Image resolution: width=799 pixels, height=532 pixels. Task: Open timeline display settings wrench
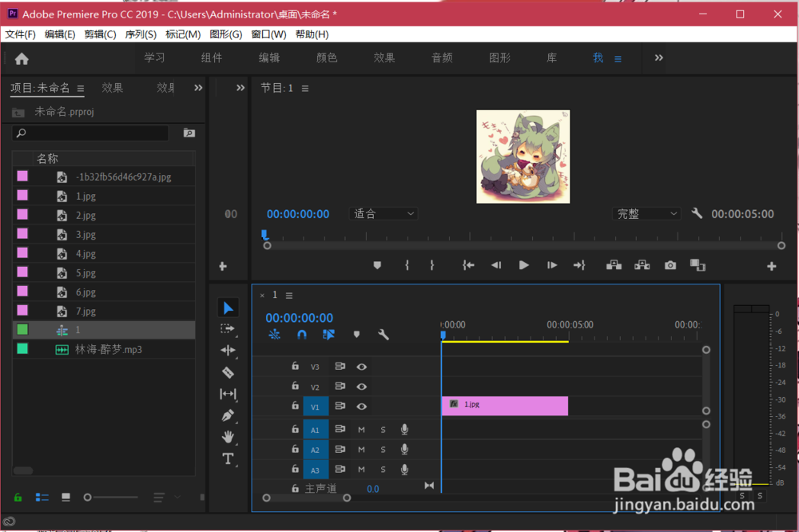(384, 335)
